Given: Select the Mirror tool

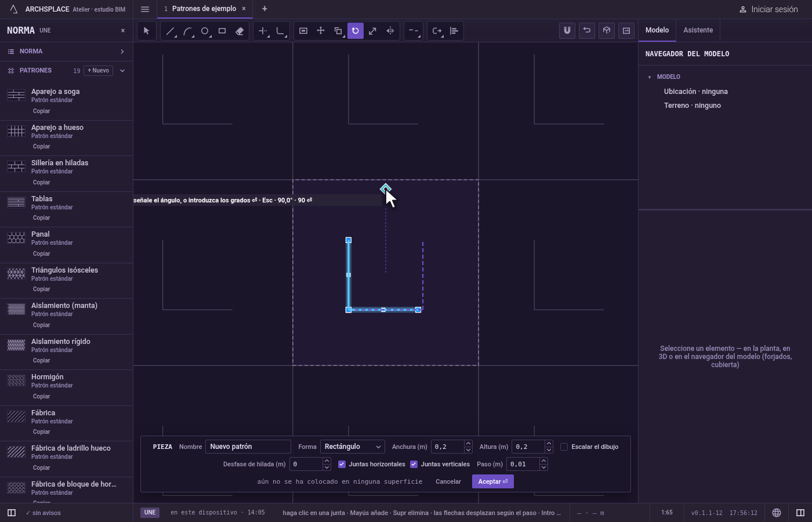Looking at the screenshot, I should [x=390, y=31].
